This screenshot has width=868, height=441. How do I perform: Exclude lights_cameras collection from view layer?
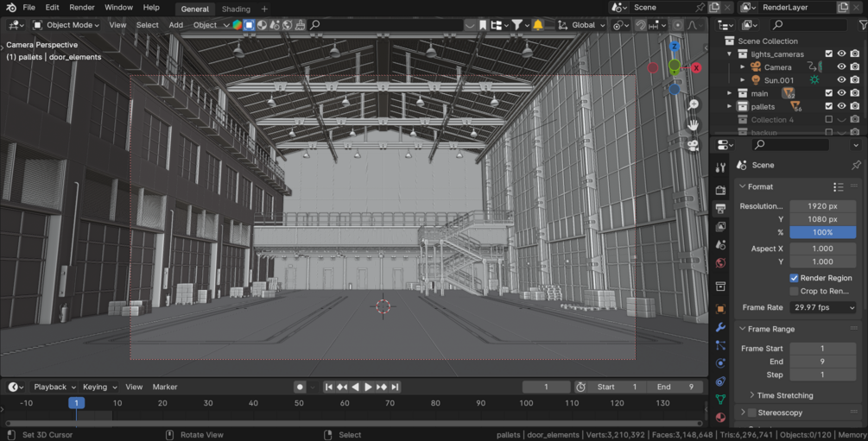(828, 54)
